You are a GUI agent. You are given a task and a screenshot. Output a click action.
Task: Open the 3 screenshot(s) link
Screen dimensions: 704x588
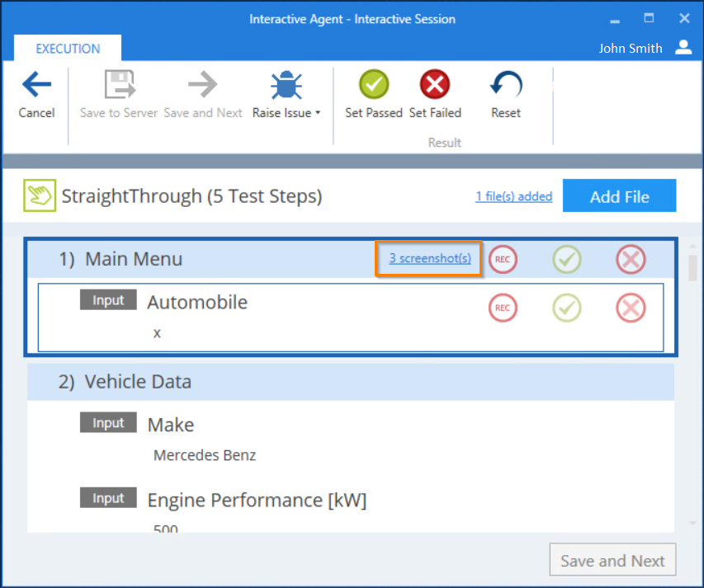click(x=430, y=258)
